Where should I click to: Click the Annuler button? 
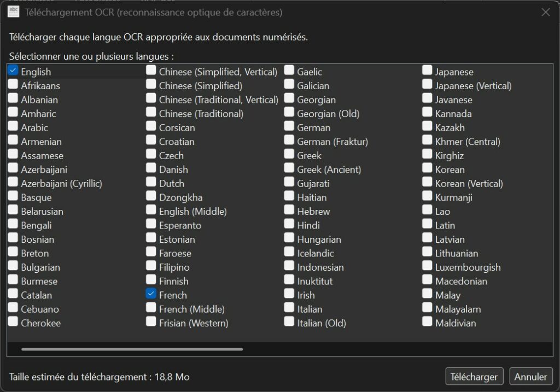coord(530,376)
